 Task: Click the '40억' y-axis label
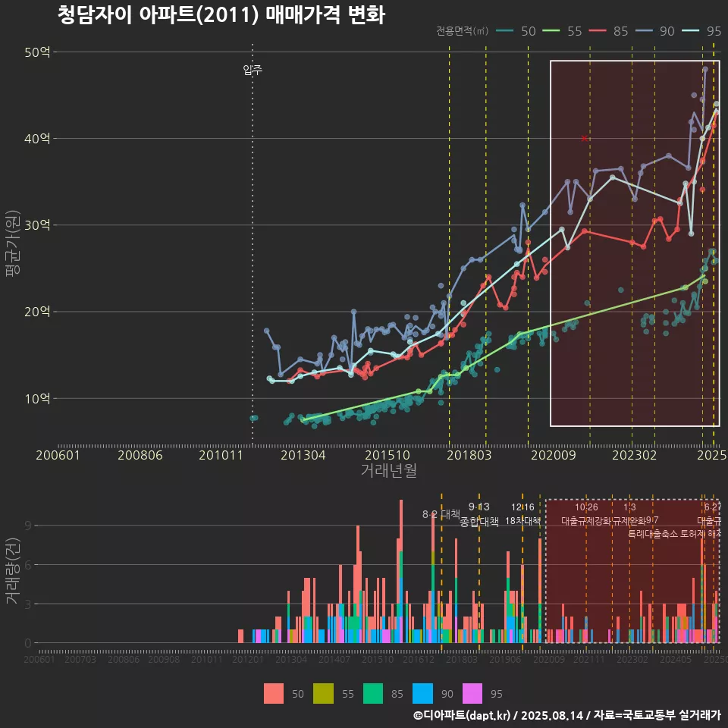(37, 138)
